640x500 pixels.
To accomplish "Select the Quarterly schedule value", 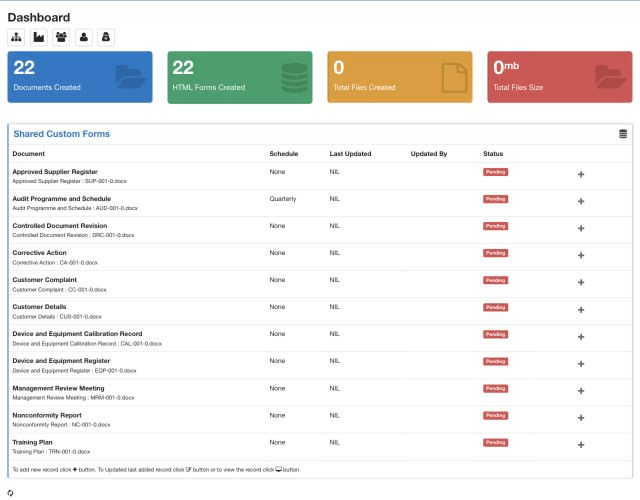I will pyautogui.click(x=283, y=199).
